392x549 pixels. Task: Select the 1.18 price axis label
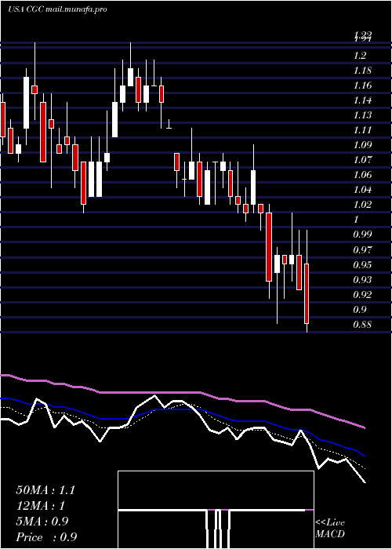(x=362, y=71)
